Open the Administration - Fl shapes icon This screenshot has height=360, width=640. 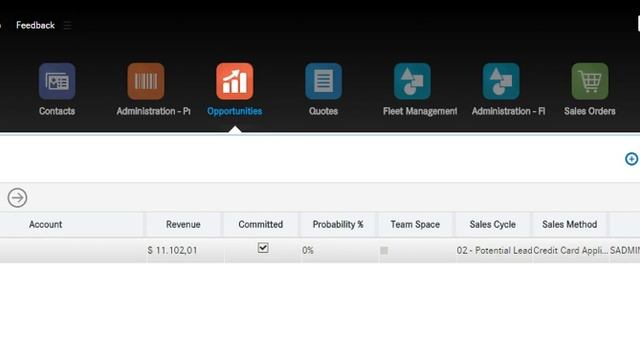pos(501,81)
